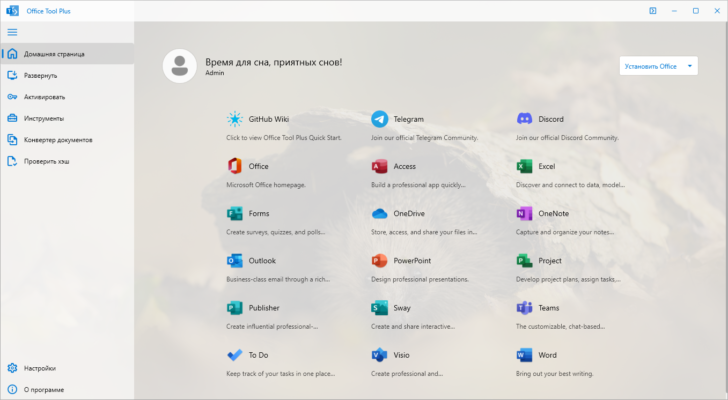
Task: Open the Telegram paper-plane icon
Action: point(379,119)
